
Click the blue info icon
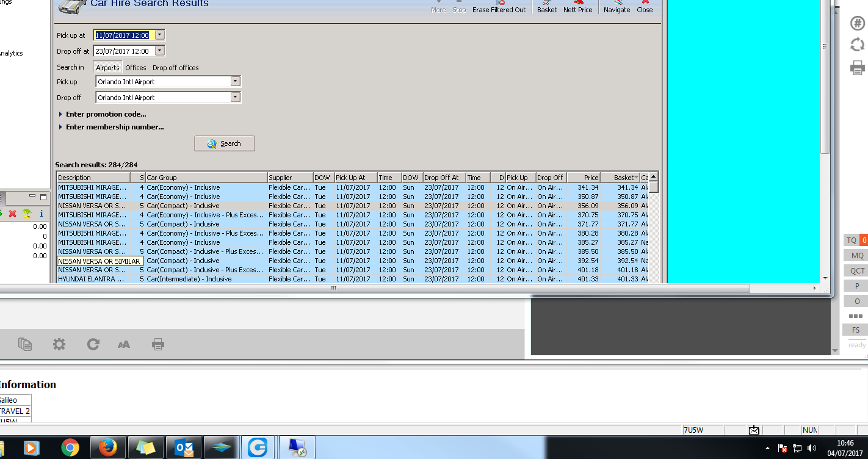(42, 214)
